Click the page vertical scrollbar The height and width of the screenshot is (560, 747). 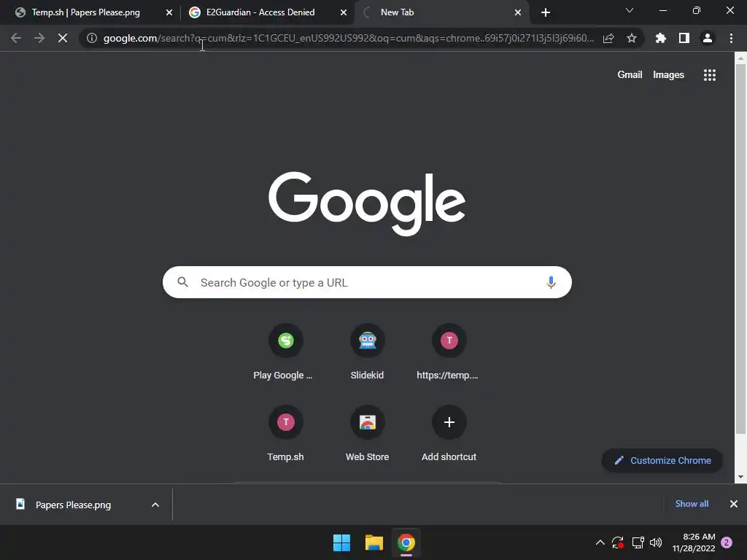coord(740,249)
